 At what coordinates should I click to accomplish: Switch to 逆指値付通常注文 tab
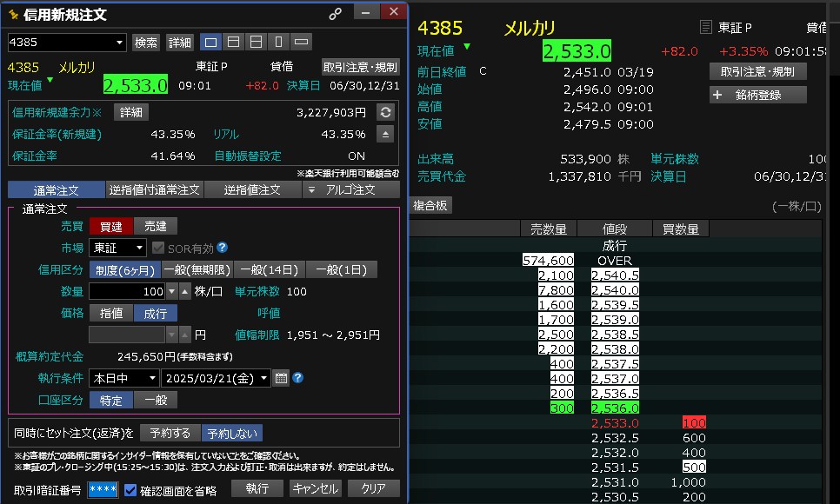coord(154,189)
